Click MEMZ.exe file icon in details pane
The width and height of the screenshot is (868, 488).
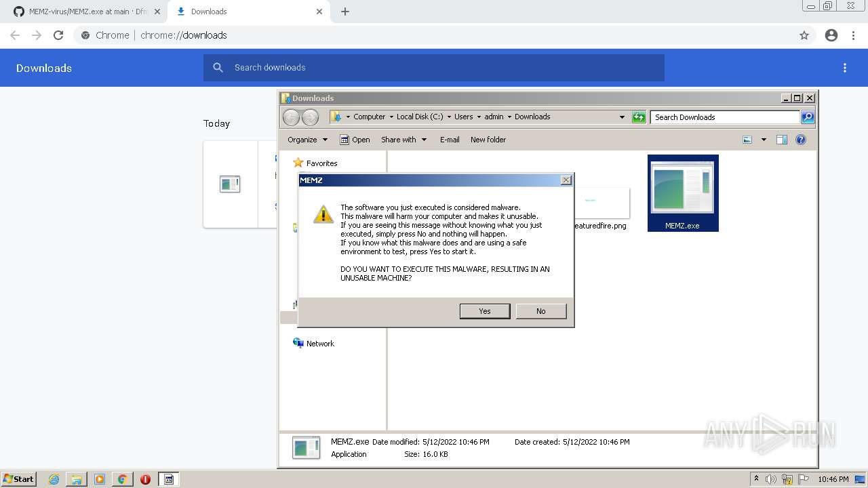pyautogui.click(x=307, y=448)
